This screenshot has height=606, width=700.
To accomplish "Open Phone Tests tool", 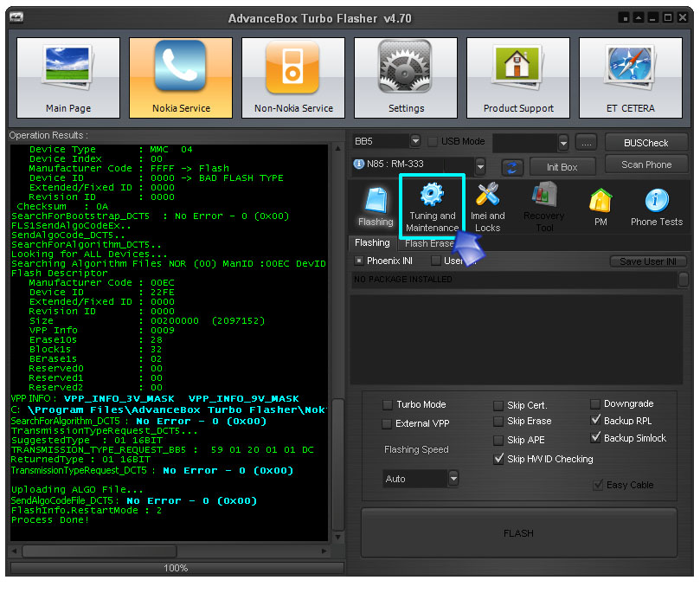I will pyautogui.click(x=656, y=207).
